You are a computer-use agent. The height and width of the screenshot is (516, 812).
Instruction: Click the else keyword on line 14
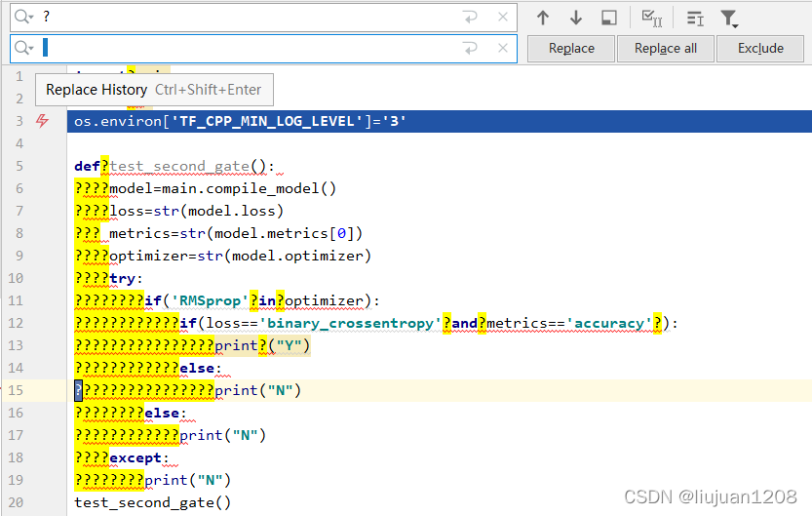coord(197,369)
